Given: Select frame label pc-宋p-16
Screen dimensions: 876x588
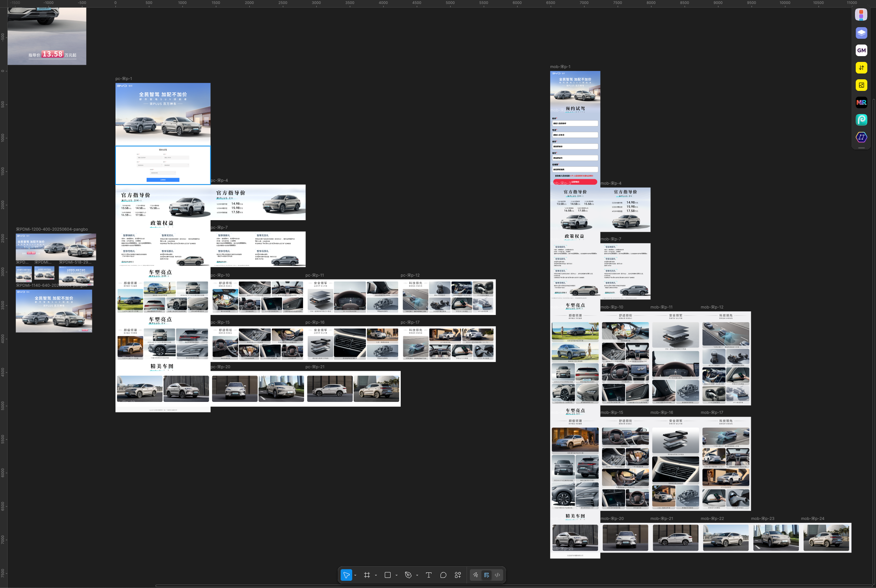Looking at the screenshot, I should pyautogui.click(x=315, y=323).
